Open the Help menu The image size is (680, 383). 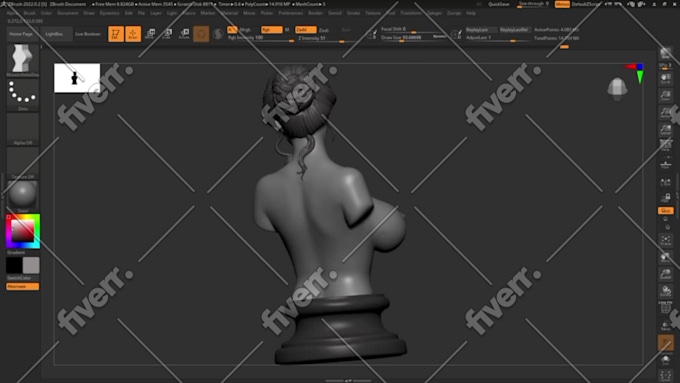click(x=471, y=13)
